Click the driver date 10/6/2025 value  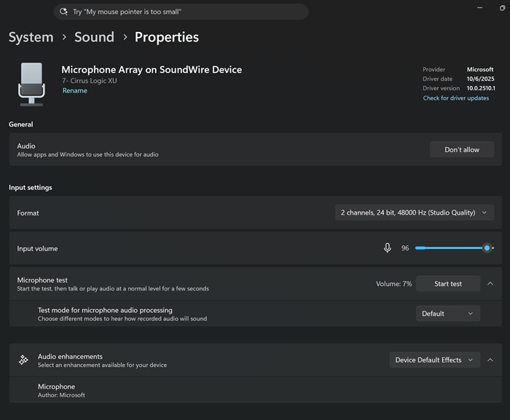tap(480, 79)
